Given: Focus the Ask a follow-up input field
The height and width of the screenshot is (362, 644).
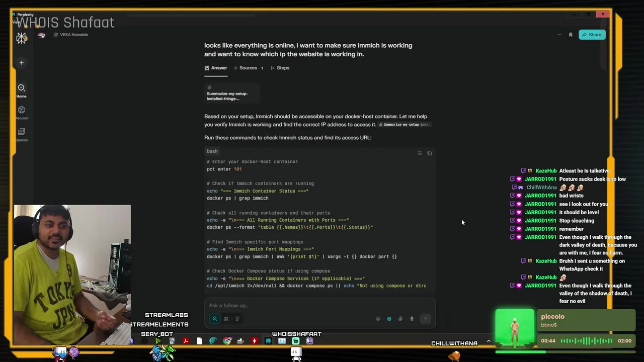Looking at the screenshot, I should [x=319, y=306].
